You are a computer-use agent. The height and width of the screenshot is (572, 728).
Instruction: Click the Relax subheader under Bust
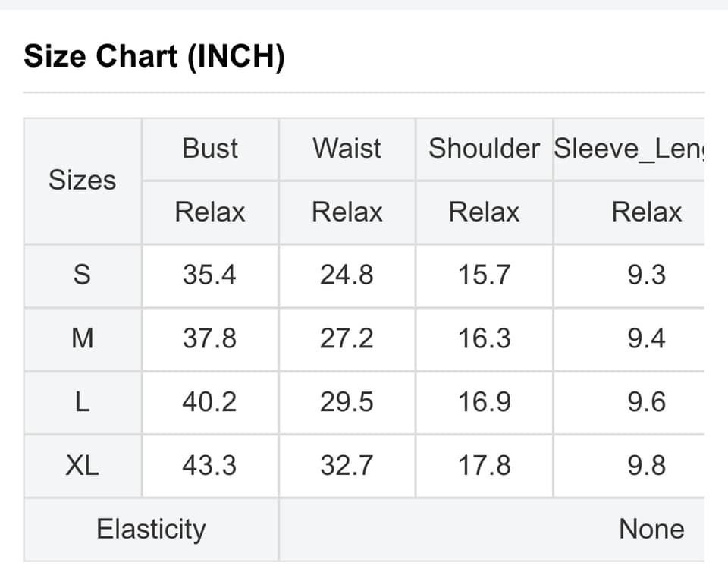coord(210,212)
